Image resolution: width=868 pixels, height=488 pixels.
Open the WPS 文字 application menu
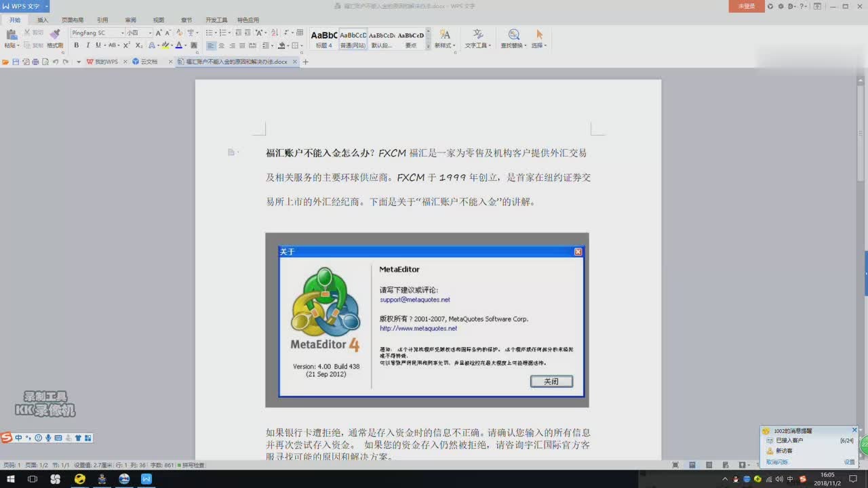24,5
